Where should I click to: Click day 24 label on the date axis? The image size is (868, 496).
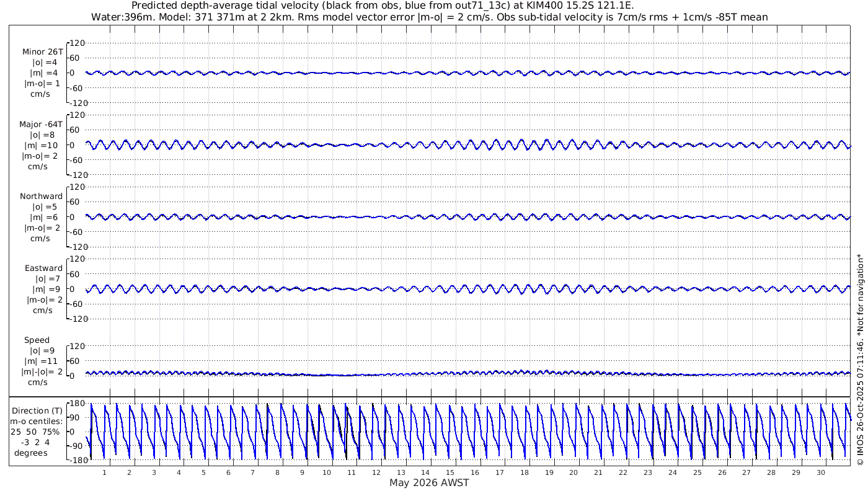pyautogui.click(x=673, y=472)
